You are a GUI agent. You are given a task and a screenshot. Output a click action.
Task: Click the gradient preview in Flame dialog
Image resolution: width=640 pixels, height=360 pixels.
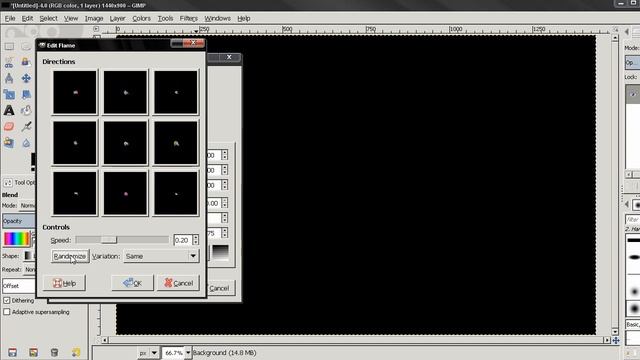220,252
